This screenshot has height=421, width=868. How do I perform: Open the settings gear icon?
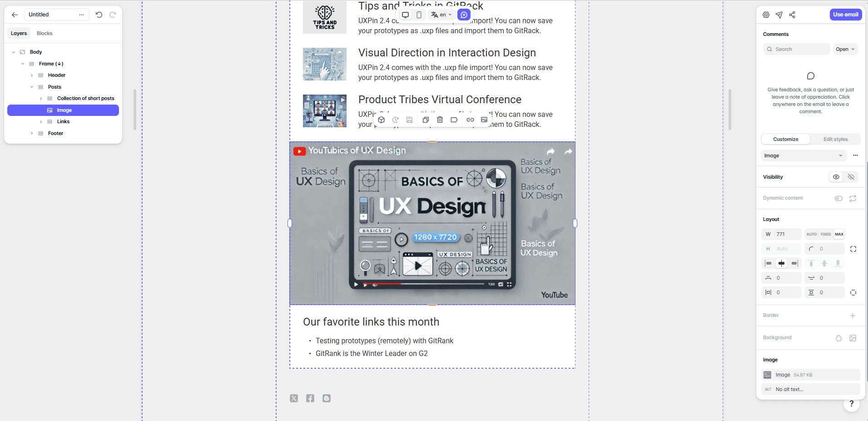point(766,15)
